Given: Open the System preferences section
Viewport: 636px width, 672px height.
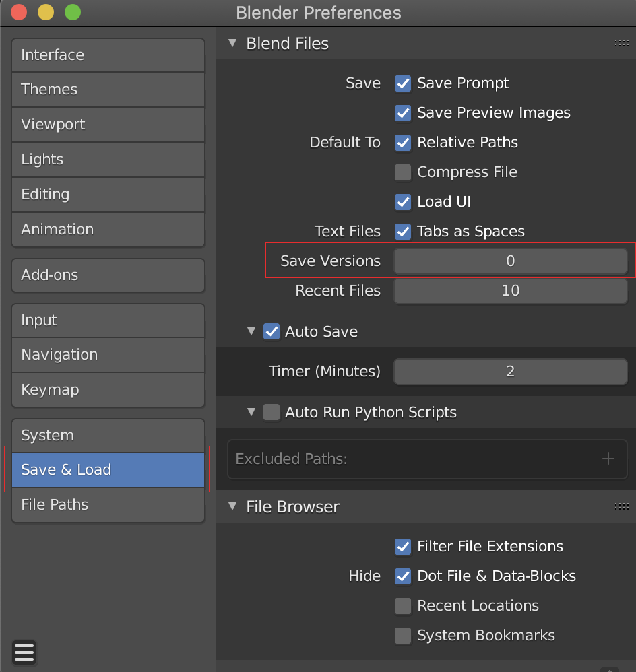Looking at the screenshot, I should tap(108, 436).
